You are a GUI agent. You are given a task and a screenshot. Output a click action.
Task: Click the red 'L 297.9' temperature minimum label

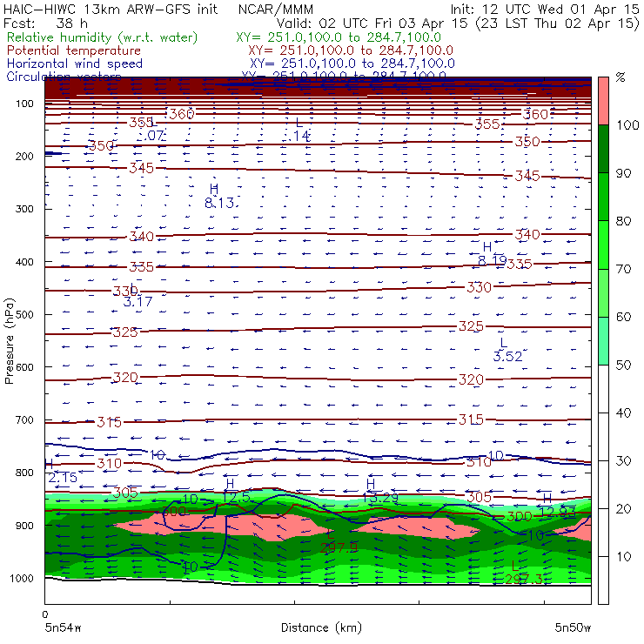[339, 541]
